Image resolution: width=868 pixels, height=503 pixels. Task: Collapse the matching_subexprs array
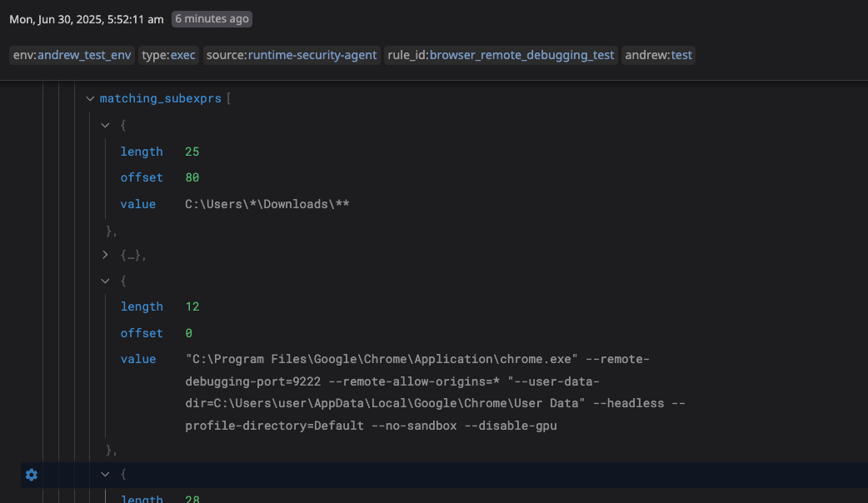coord(90,99)
